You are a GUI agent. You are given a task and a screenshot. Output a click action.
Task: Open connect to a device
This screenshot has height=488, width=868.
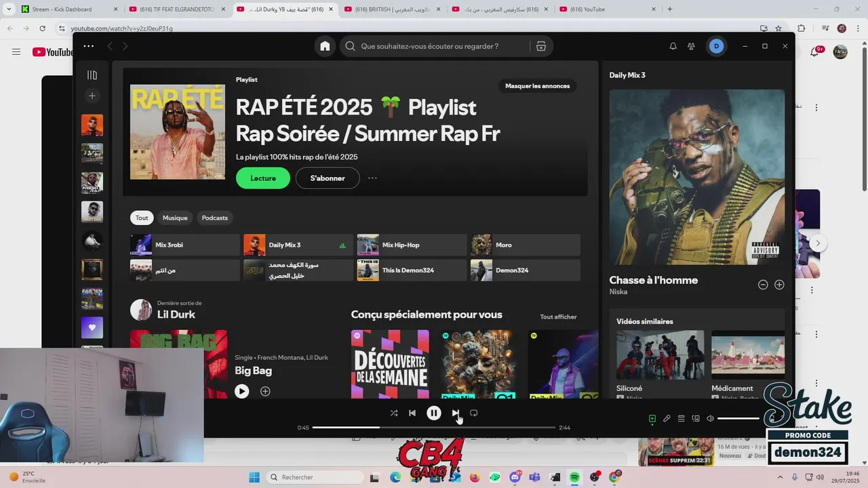pyautogui.click(x=696, y=419)
